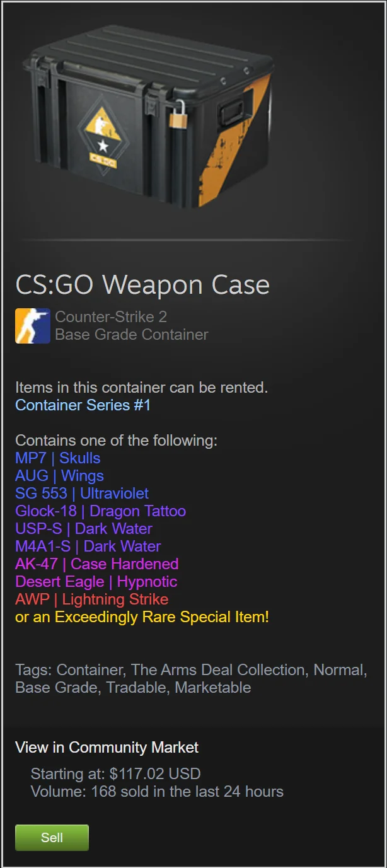Viewport: 387px width, 868px height.
Task: Click the CS:GO Weapon Case image
Action: [149, 116]
